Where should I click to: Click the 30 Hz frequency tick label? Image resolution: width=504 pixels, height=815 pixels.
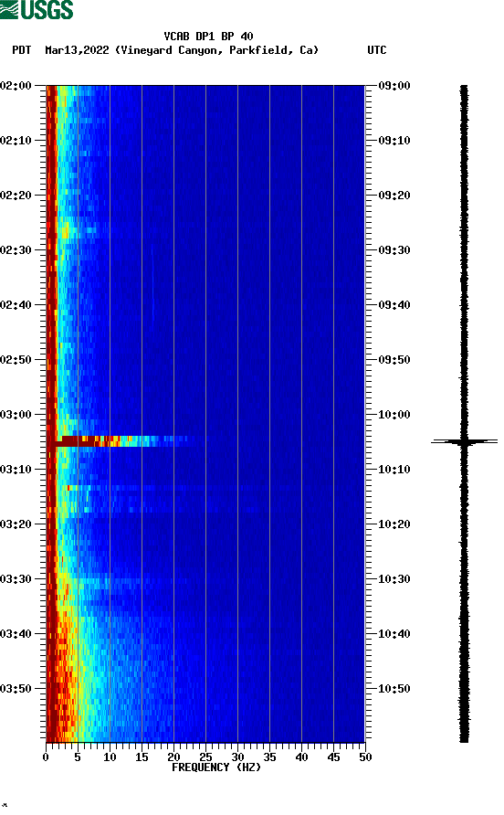pos(237,757)
